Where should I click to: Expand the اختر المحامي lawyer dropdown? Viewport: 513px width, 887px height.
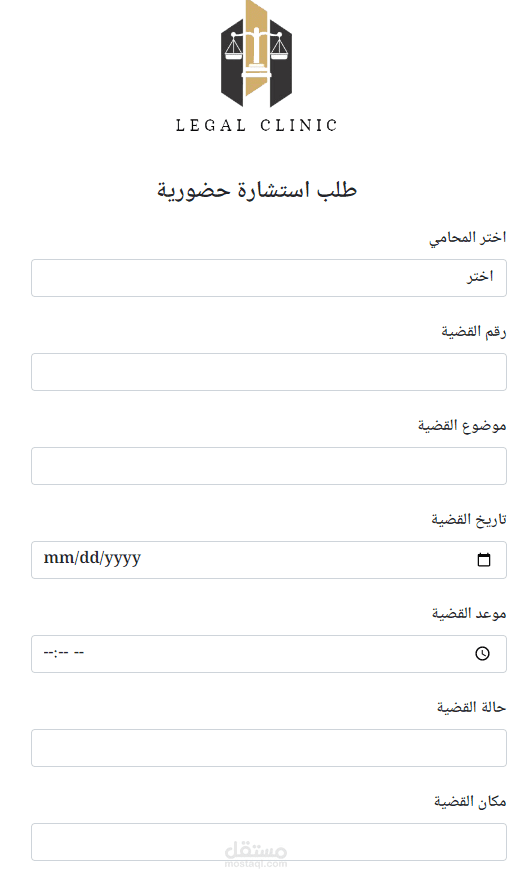pyautogui.click(x=269, y=278)
